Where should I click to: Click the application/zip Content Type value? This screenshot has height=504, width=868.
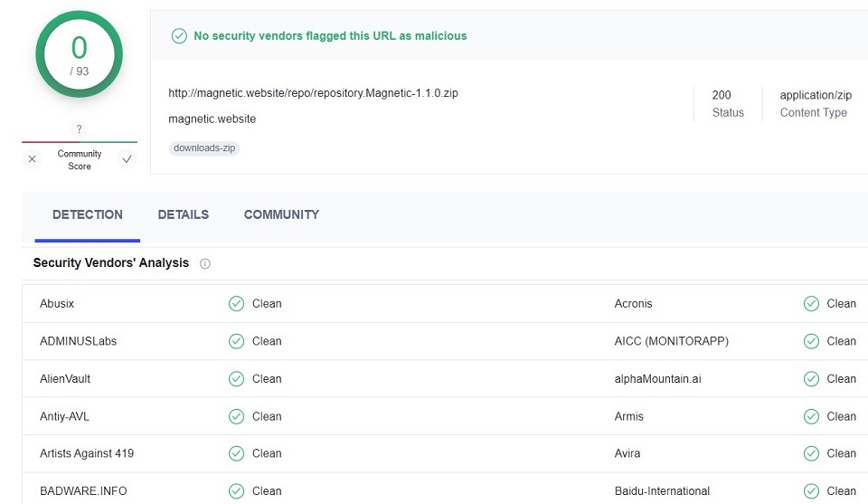[x=816, y=95]
